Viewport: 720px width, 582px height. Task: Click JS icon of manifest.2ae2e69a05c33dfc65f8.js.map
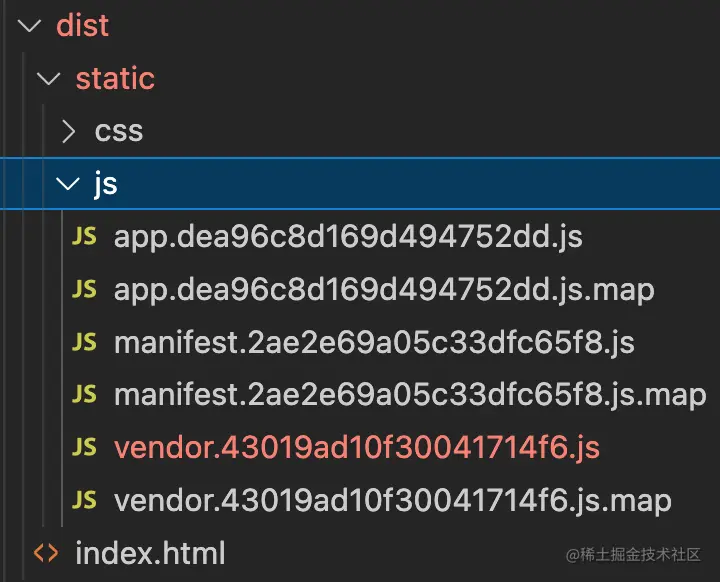click(84, 394)
